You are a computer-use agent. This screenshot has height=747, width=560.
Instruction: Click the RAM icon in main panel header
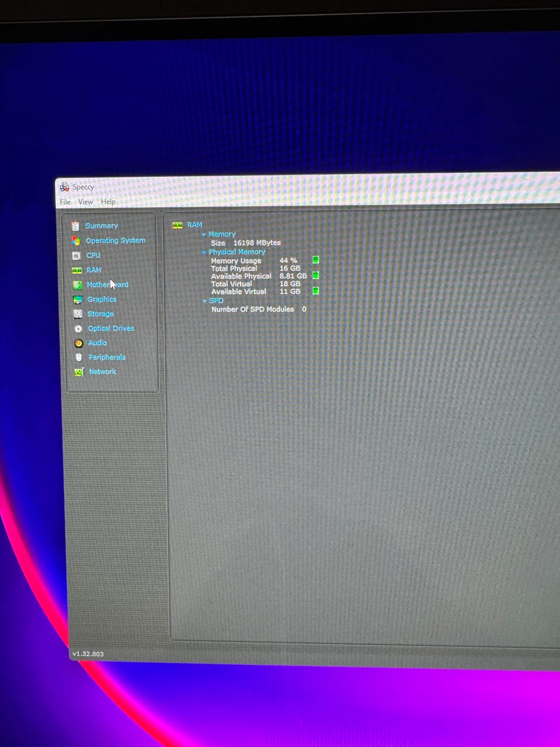pyautogui.click(x=177, y=225)
